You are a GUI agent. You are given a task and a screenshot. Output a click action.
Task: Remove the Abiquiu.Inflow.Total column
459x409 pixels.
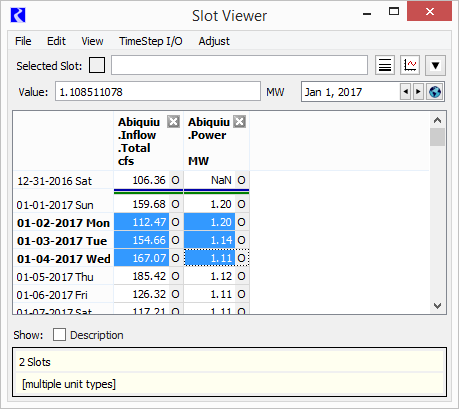173,122
